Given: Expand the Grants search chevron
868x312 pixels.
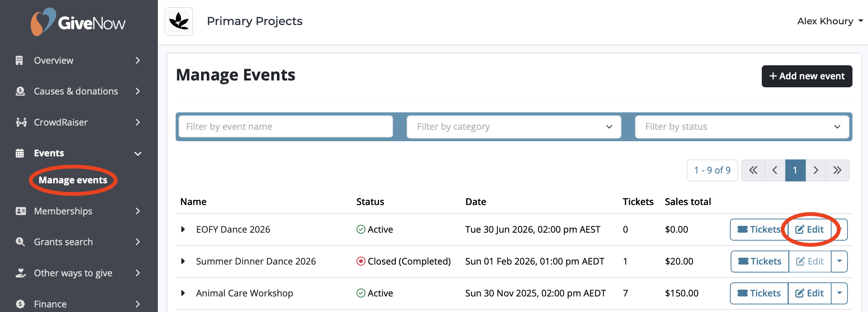Looking at the screenshot, I should tap(138, 242).
